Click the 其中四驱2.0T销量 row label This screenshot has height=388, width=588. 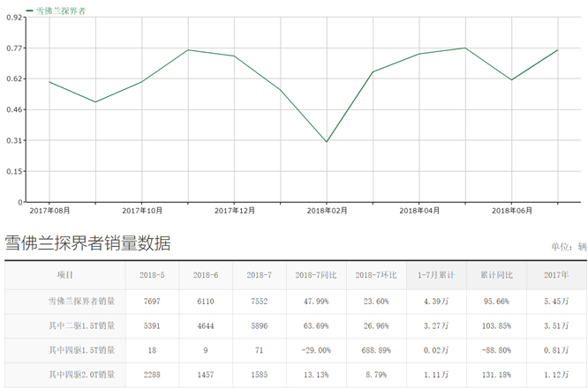point(82,375)
